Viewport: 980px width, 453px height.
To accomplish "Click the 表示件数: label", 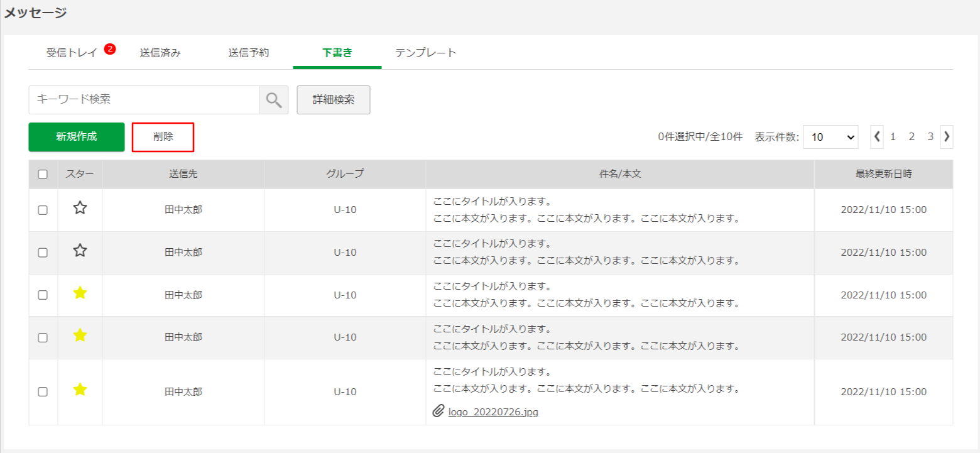I will [x=777, y=137].
